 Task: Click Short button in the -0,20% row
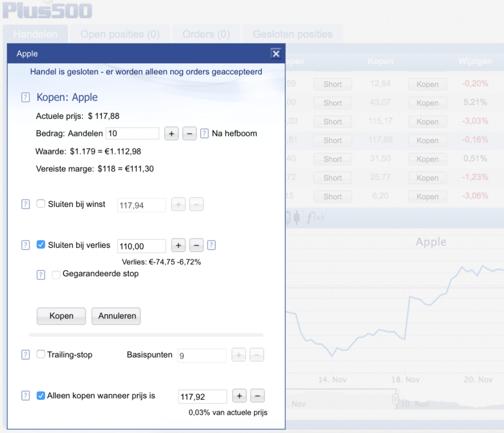pyautogui.click(x=332, y=84)
